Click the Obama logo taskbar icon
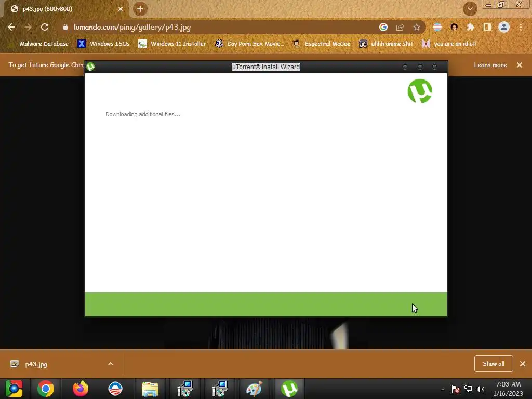 115,389
